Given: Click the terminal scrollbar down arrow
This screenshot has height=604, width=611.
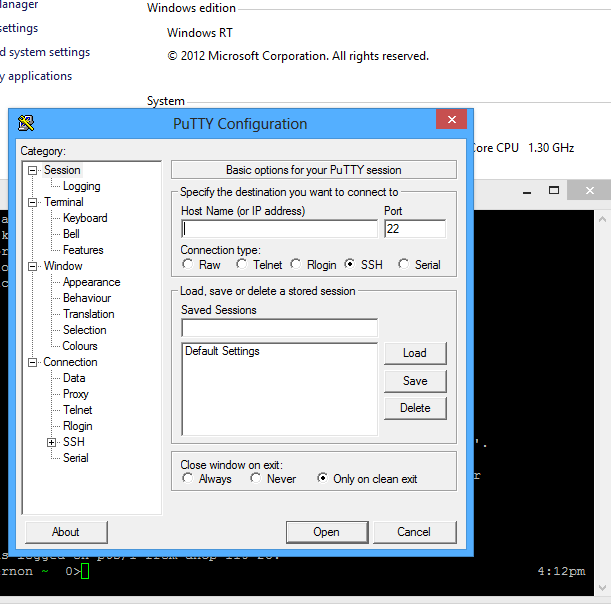Looking at the screenshot, I should 602,587.
